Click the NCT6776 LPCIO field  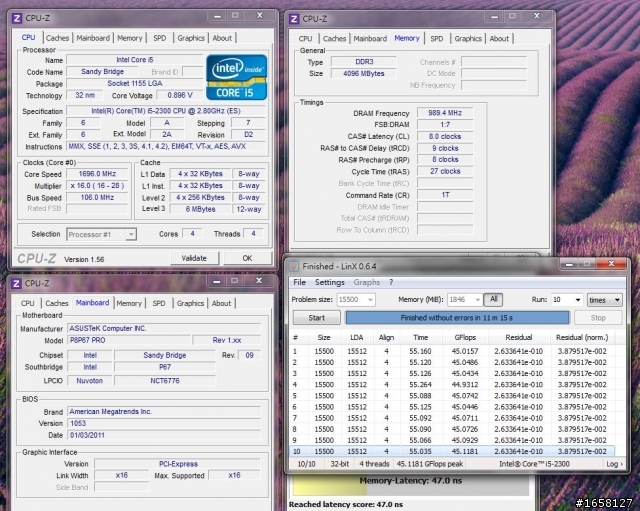(165, 380)
